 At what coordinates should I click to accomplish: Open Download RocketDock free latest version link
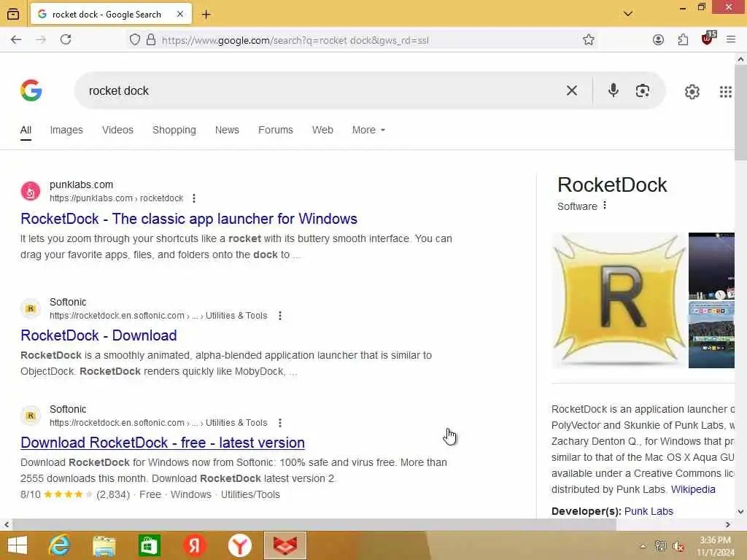(163, 443)
